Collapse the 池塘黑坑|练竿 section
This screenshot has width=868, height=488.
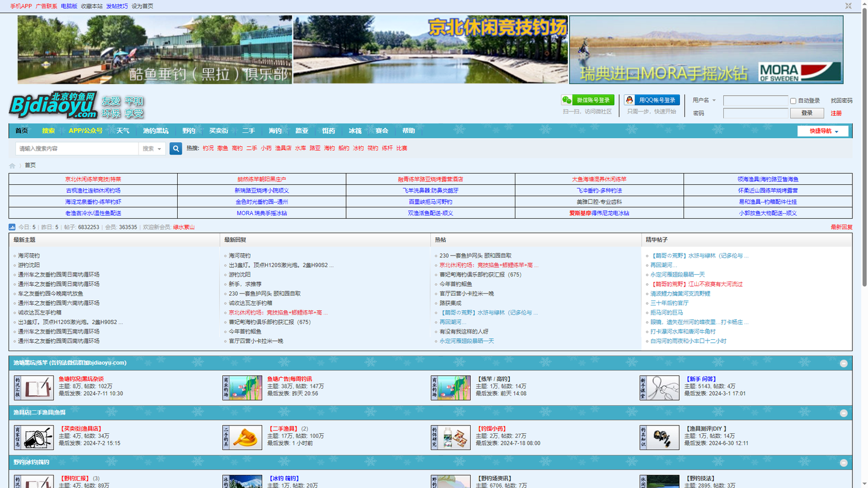coord(844,363)
